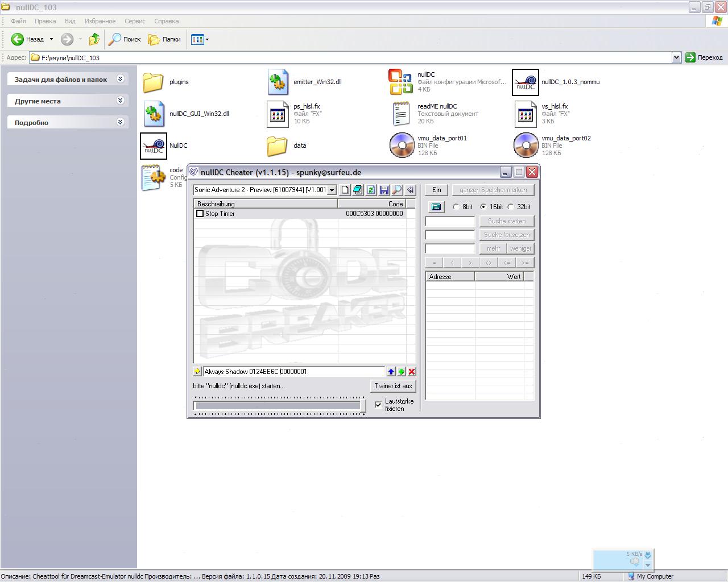
Task: Open the calculator icon button
Action: [436, 207]
